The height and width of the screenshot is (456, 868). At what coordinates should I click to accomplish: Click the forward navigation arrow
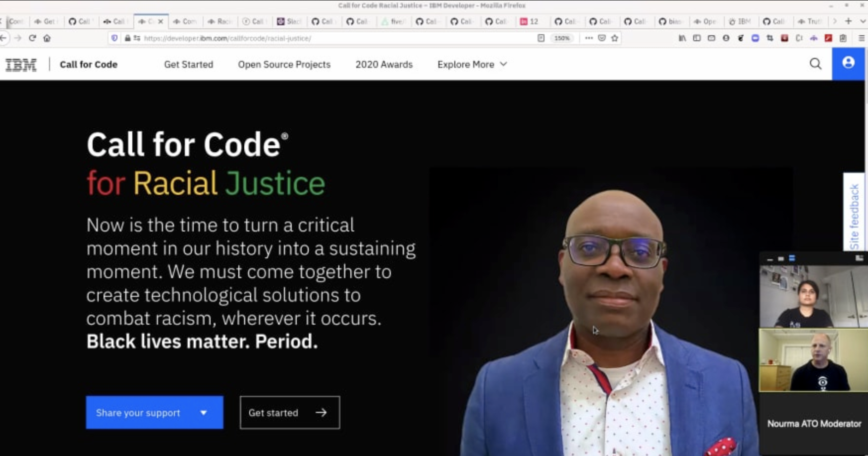tap(18, 38)
